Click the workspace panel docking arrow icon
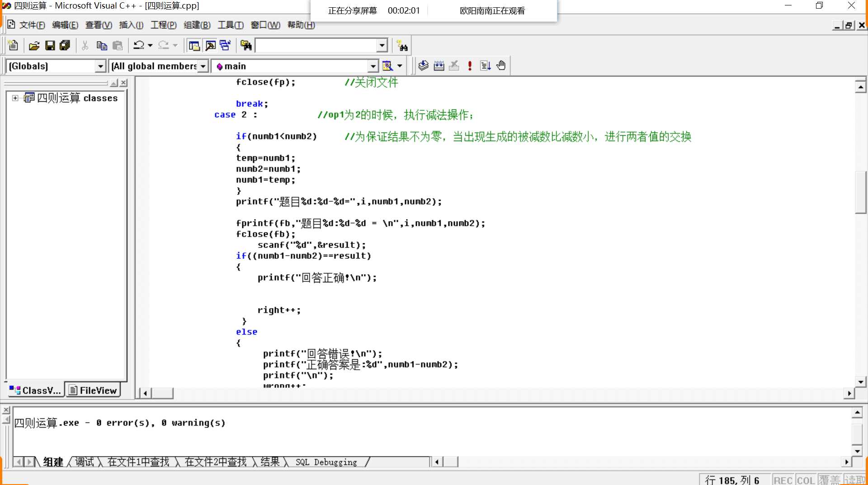 pyautogui.click(x=114, y=83)
